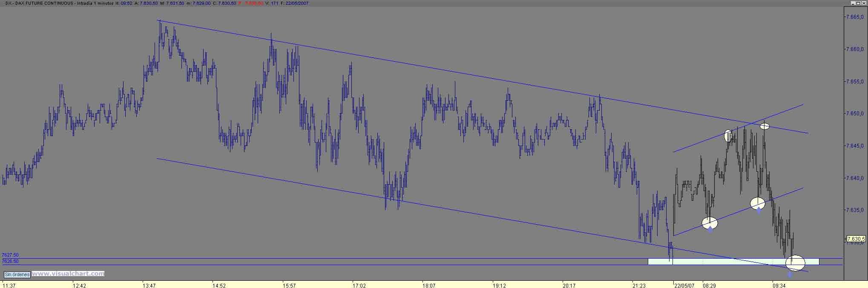Click the 17:02 time axis label

click(x=359, y=285)
